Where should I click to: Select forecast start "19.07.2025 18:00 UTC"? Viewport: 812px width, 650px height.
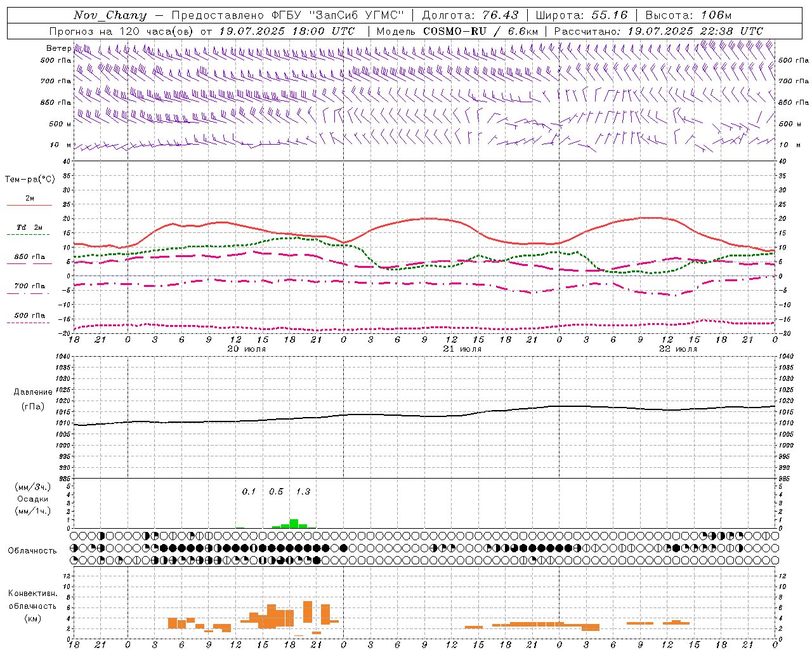tap(287, 31)
